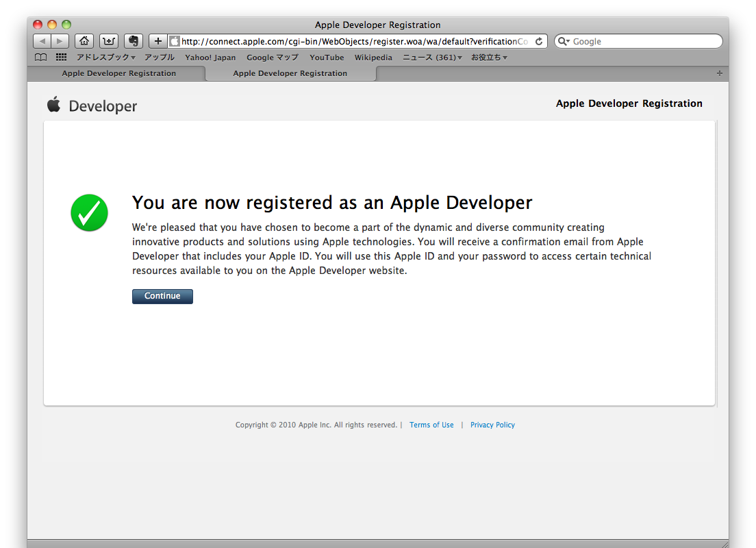Open the Privacy Policy link
This screenshot has width=756, height=548.
(492, 425)
